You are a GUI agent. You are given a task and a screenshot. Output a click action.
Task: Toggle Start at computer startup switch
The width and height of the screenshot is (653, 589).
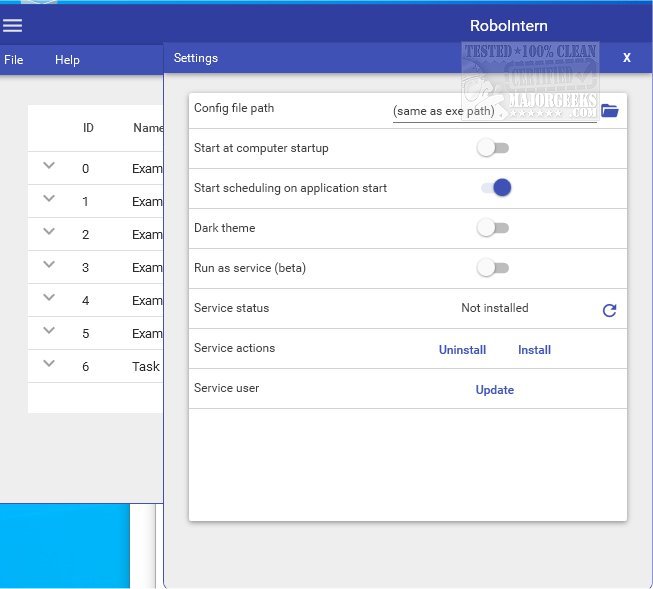click(493, 148)
